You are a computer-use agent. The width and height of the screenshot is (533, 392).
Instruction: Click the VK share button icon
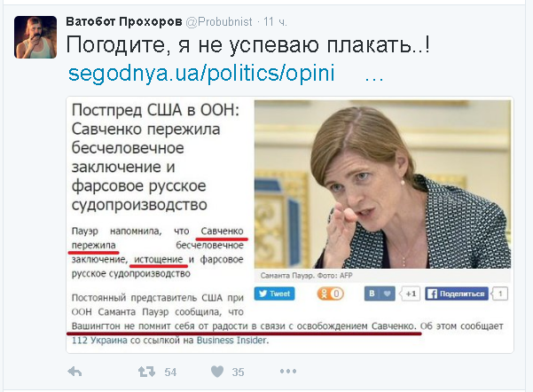point(380,294)
